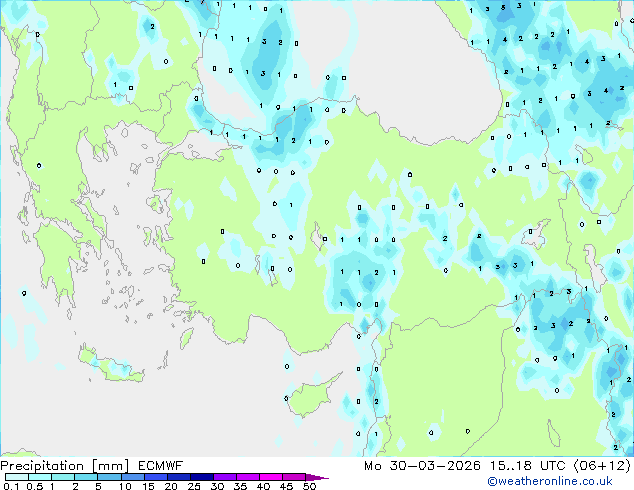Click the "Precipitation [mm]" title text

[x=65, y=466]
